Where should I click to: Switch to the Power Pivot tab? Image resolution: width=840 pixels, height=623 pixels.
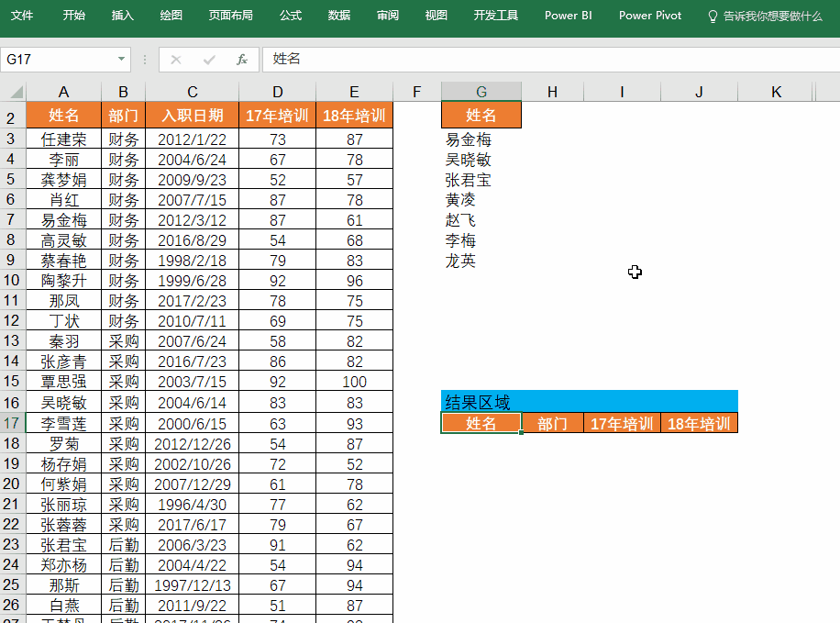tap(649, 16)
